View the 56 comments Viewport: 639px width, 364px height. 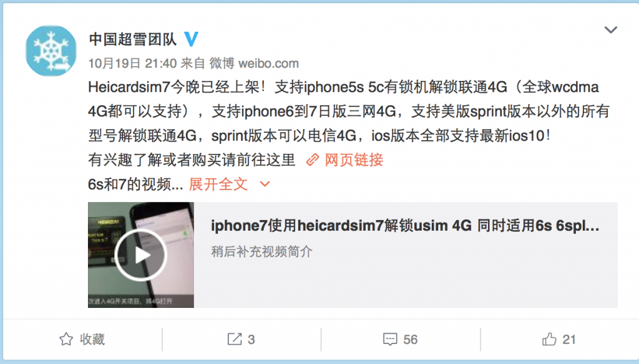point(411,340)
